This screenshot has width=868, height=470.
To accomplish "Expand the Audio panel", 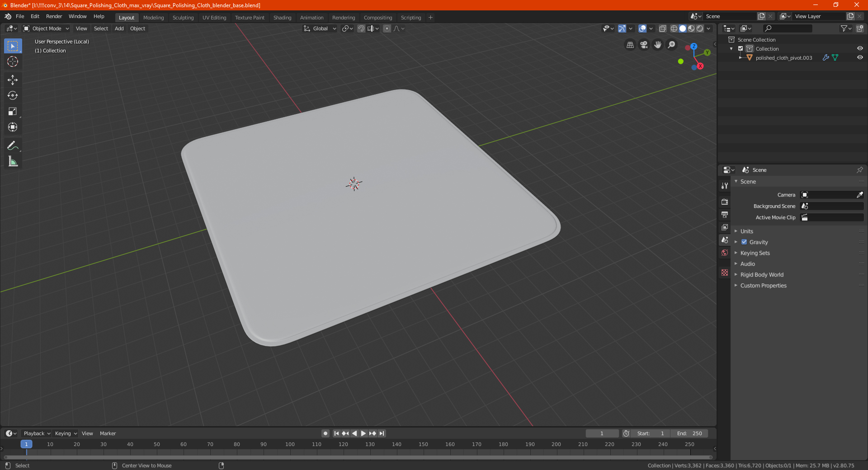I will pyautogui.click(x=747, y=264).
